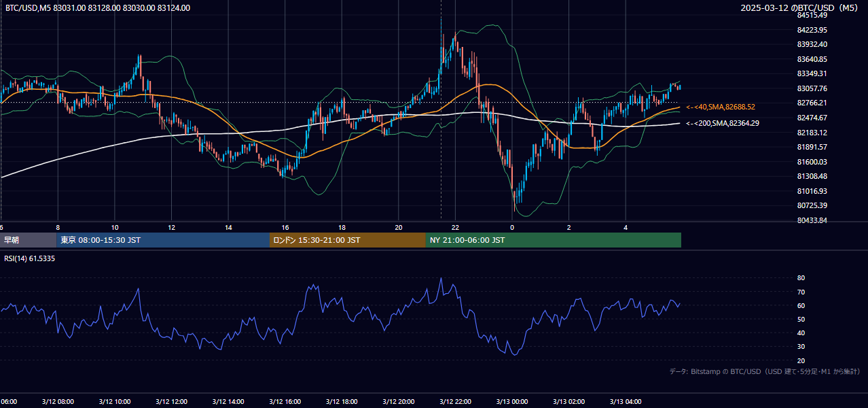Click the 3/12 08:00 time axis label
This screenshot has height=408, width=868.
click(x=58, y=402)
